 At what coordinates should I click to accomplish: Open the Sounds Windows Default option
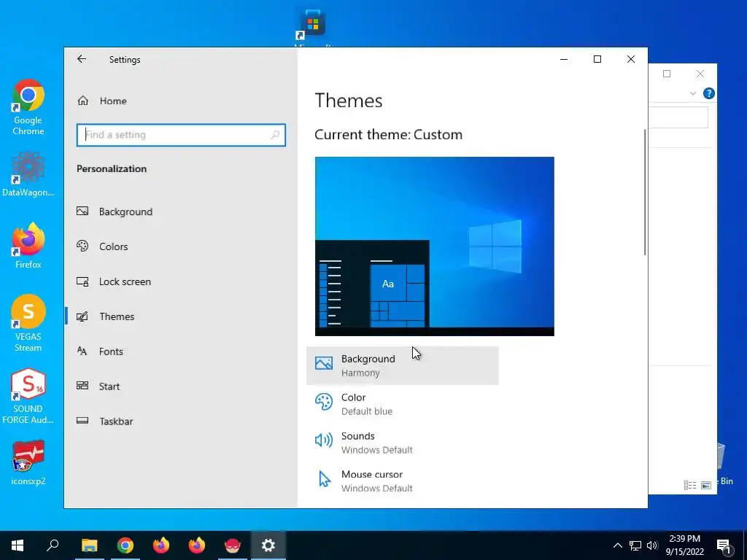click(402, 443)
